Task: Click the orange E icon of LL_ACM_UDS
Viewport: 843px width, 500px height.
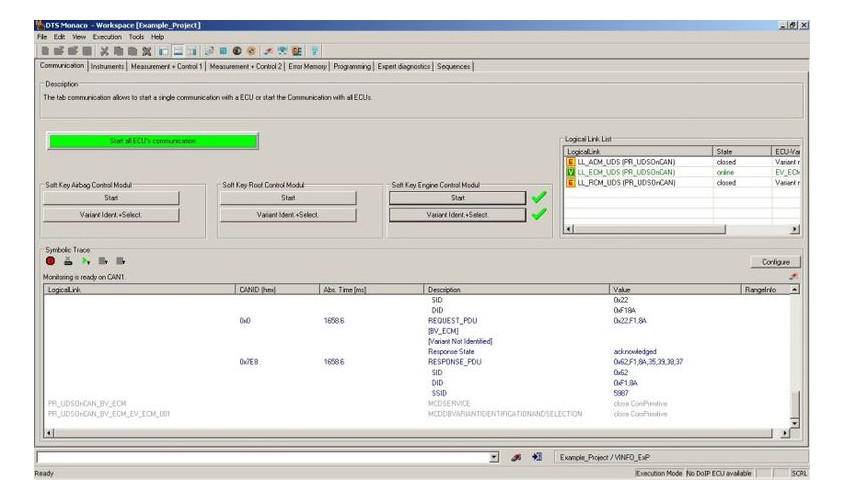Action: pyautogui.click(x=570, y=162)
